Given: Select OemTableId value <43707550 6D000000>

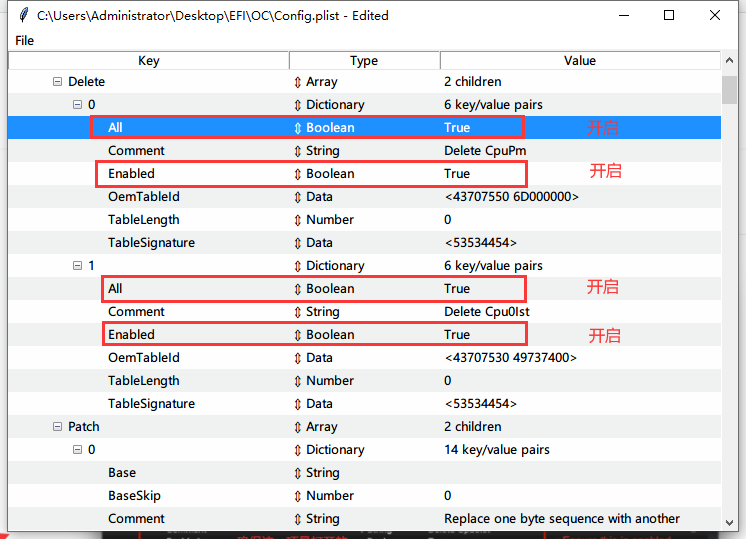Looking at the screenshot, I should click(511, 197).
